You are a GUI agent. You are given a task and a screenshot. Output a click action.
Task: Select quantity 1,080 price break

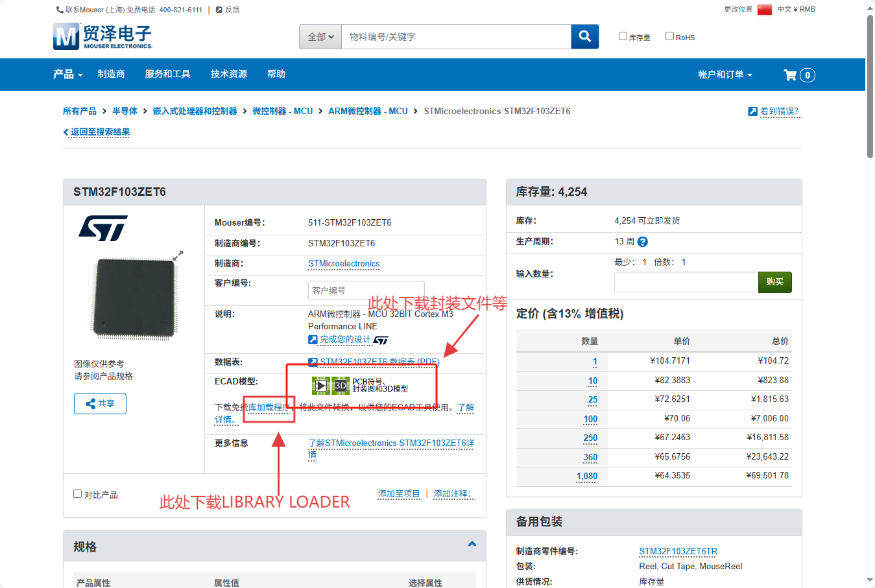point(587,476)
